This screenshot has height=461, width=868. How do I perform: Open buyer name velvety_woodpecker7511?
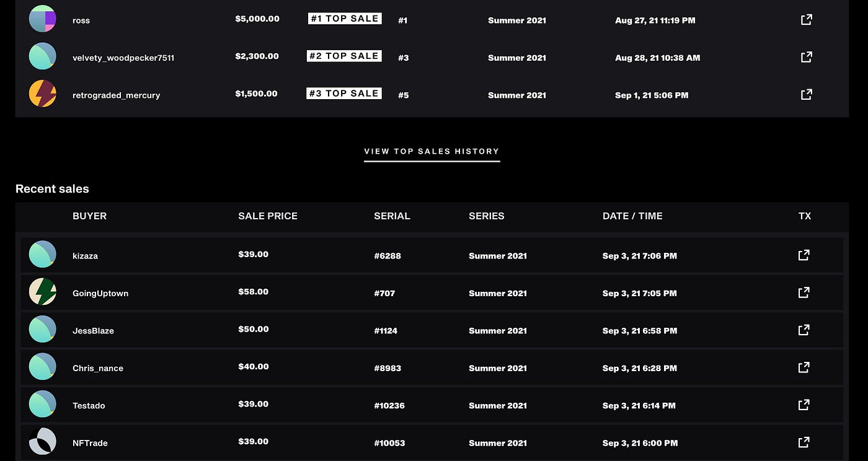click(x=123, y=58)
